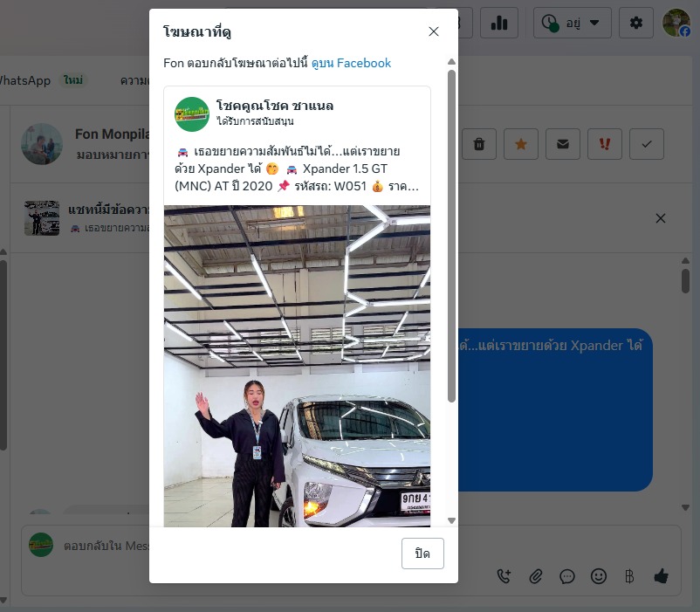
Task: Click the ปิด button
Action: 422,554
